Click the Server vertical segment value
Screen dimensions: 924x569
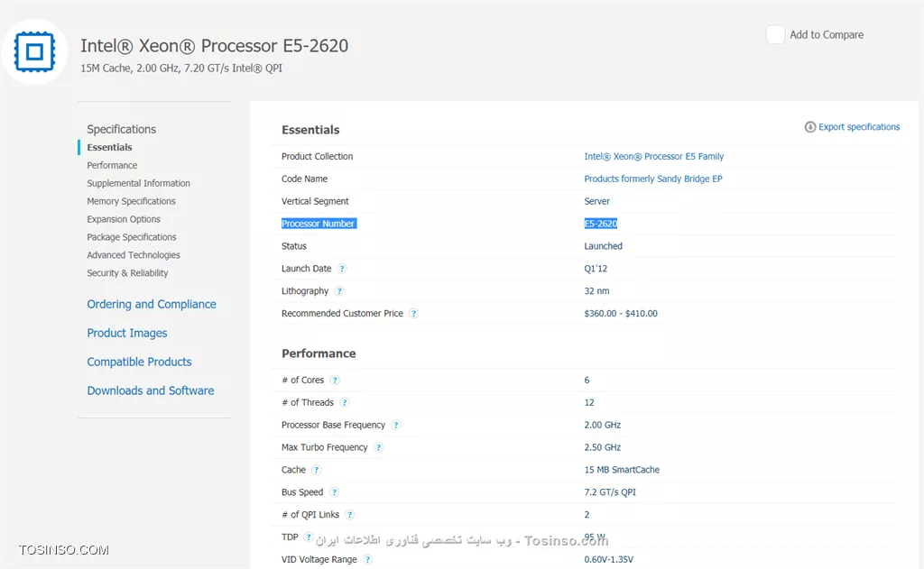[597, 201]
